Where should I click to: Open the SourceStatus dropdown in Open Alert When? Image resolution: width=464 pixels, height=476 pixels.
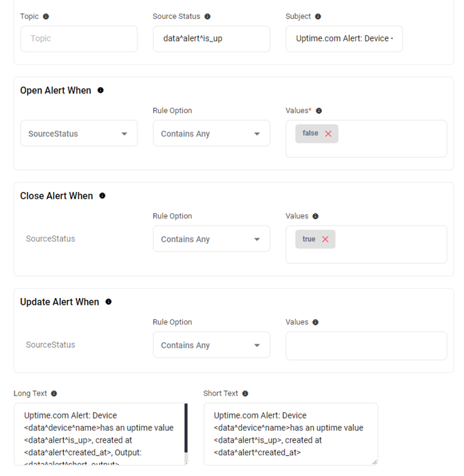(x=79, y=134)
